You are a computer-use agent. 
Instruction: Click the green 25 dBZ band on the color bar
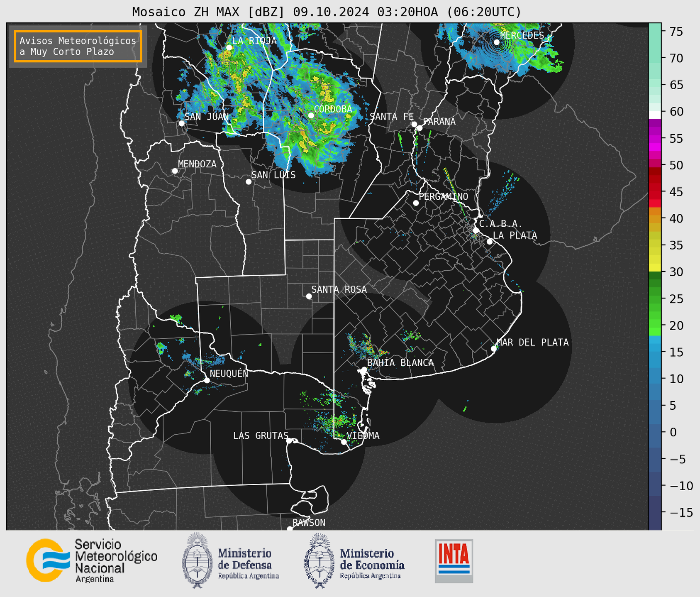[x=655, y=298]
